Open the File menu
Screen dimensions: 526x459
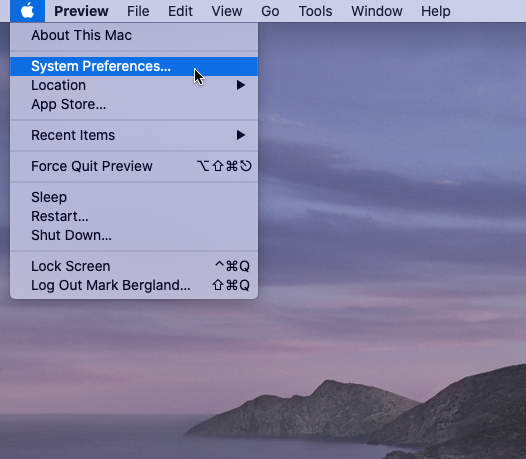pos(138,11)
